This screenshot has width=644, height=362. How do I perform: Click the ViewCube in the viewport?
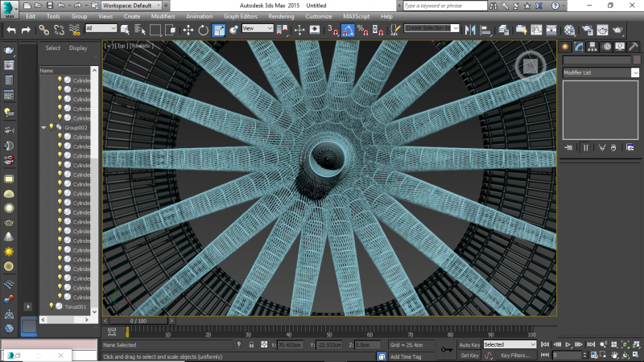[530, 66]
